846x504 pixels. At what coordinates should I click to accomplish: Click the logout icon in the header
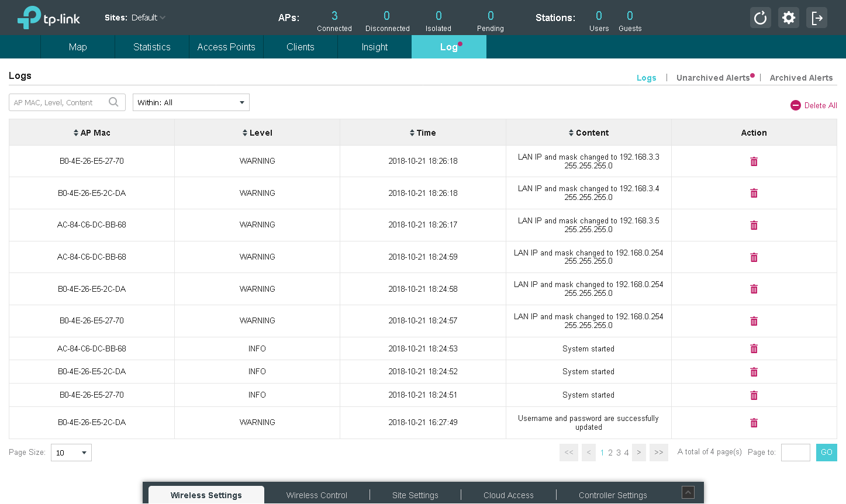click(817, 18)
